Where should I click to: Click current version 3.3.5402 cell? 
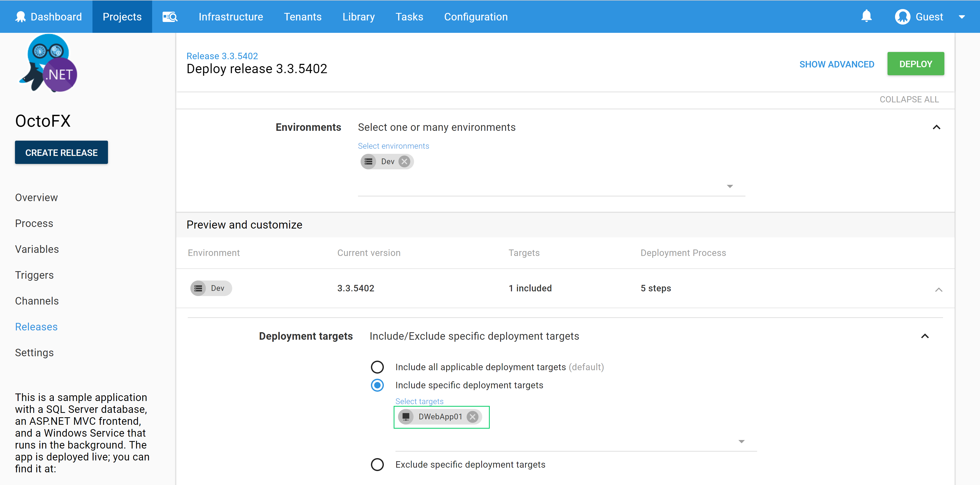coord(356,288)
